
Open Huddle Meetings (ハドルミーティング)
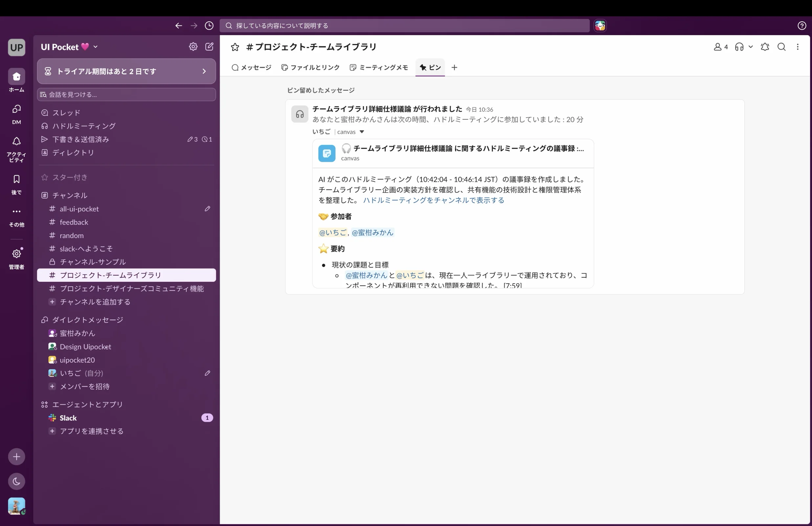tap(126, 126)
